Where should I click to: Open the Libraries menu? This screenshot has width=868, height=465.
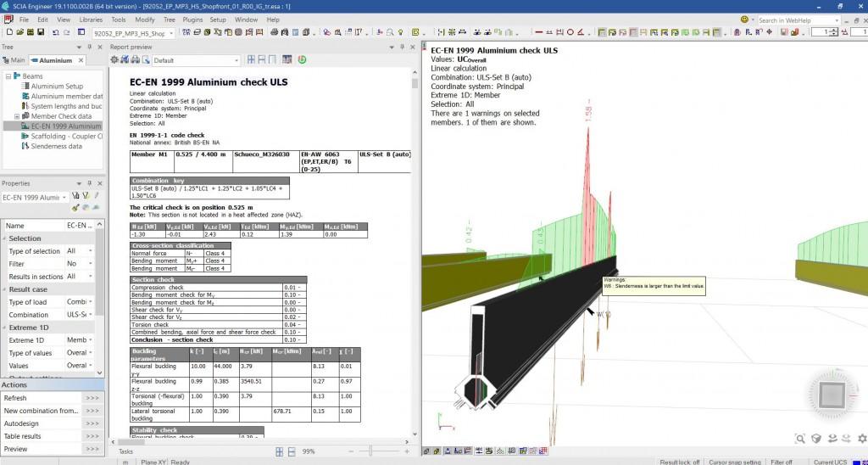(91, 19)
